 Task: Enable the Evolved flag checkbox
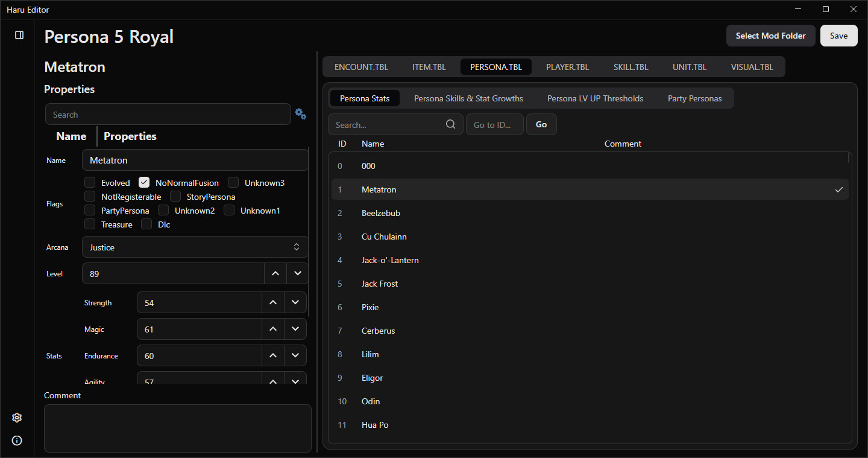90,182
